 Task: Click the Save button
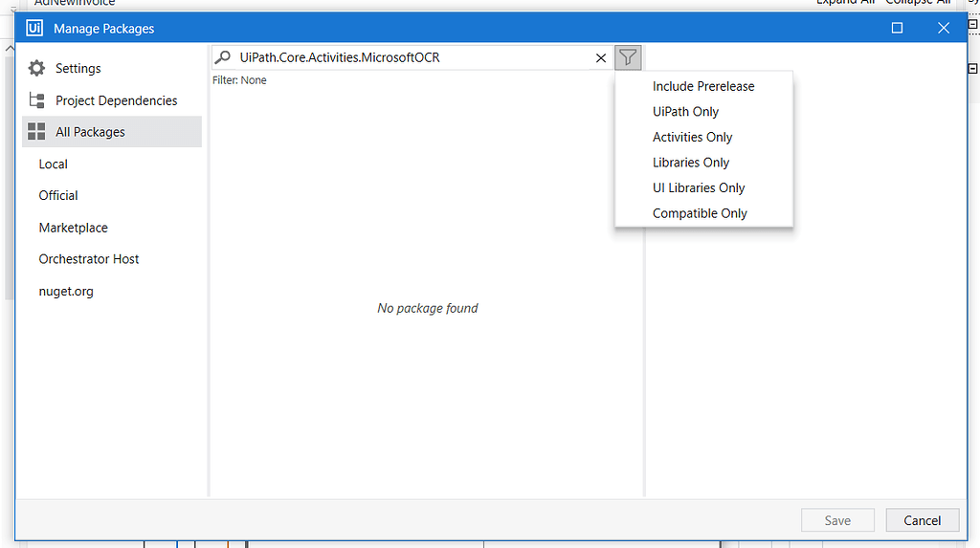click(837, 520)
